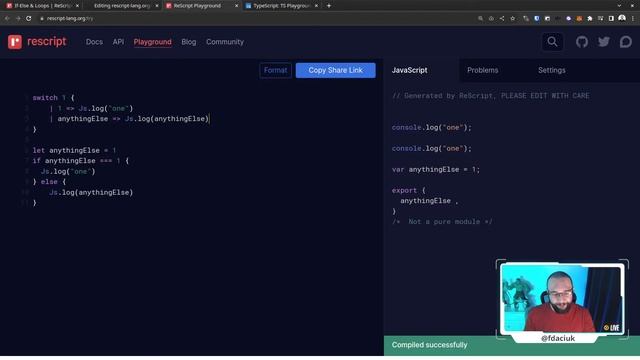Go forward in browser history

coord(18,18)
